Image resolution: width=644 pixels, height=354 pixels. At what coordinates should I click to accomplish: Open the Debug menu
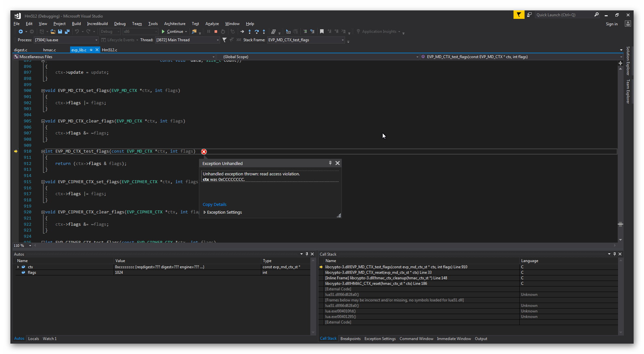pyautogui.click(x=120, y=24)
